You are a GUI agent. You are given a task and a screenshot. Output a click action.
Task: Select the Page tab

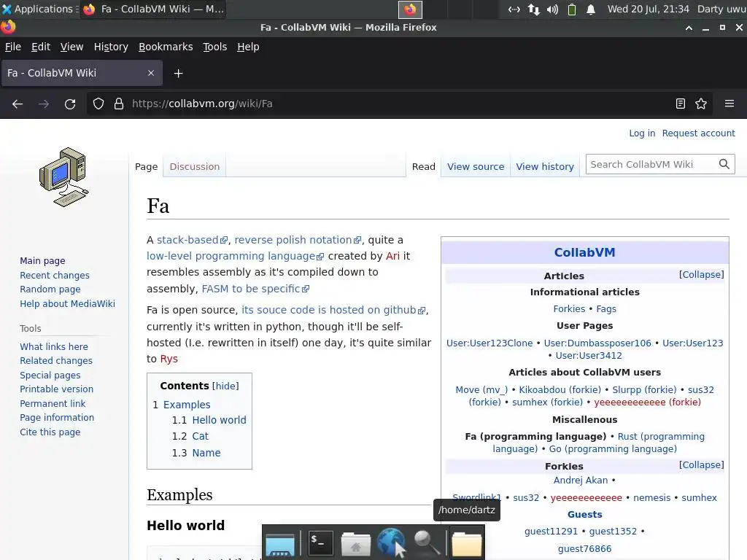(x=146, y=167)
